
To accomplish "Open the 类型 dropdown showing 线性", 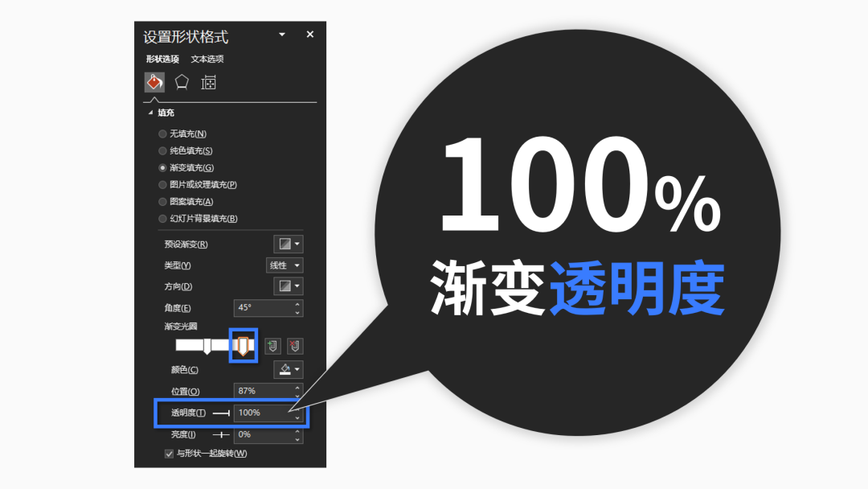I will click(285, 265).
